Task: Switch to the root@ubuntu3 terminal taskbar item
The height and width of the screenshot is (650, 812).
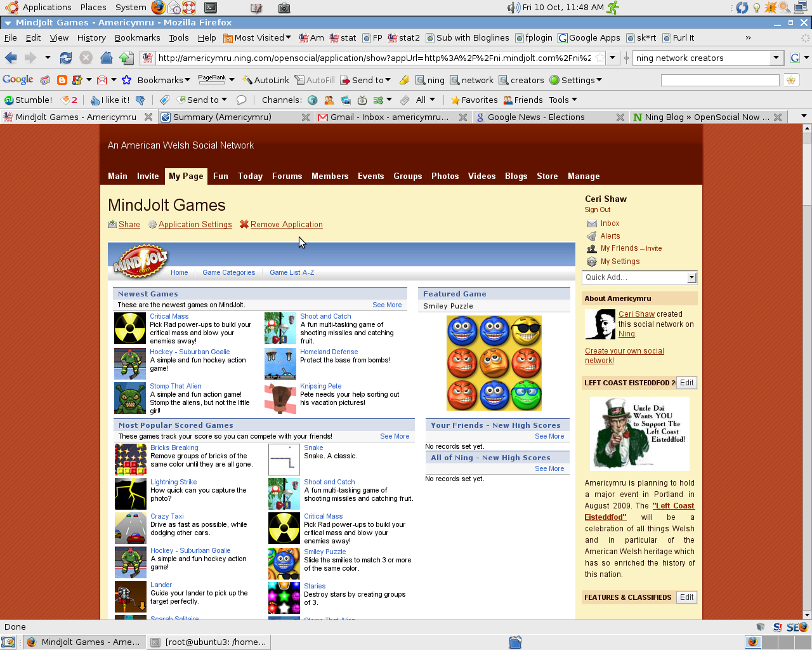Action: tap(210, 642)
